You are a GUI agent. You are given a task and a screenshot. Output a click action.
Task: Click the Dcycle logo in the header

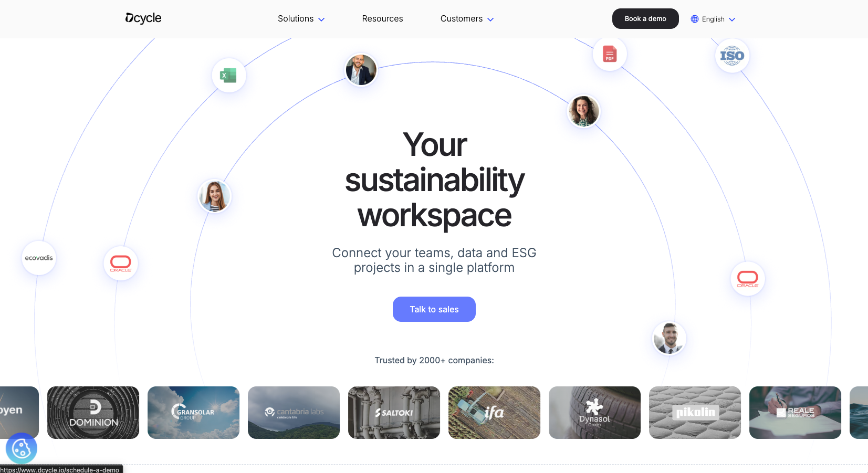(x=143, y=18)
